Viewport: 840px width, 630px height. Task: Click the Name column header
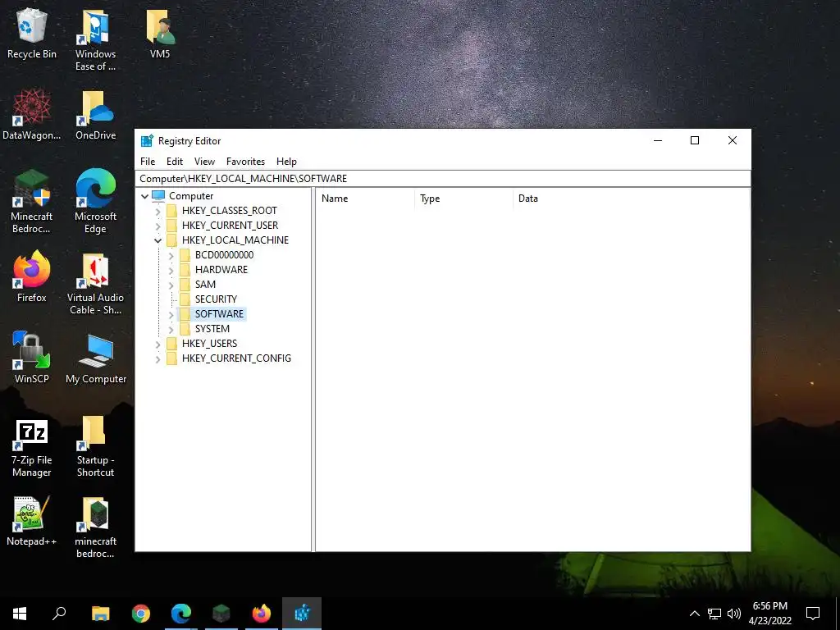pos(365,199)
